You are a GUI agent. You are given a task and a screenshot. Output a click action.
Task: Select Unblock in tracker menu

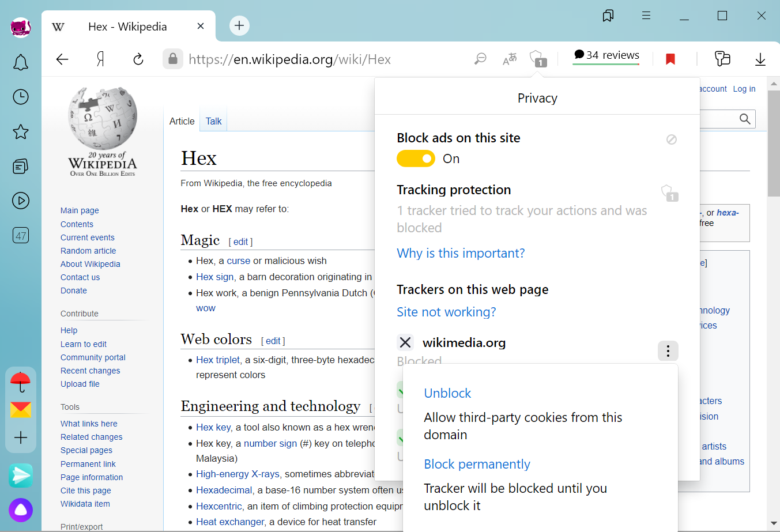pos(447,393)
